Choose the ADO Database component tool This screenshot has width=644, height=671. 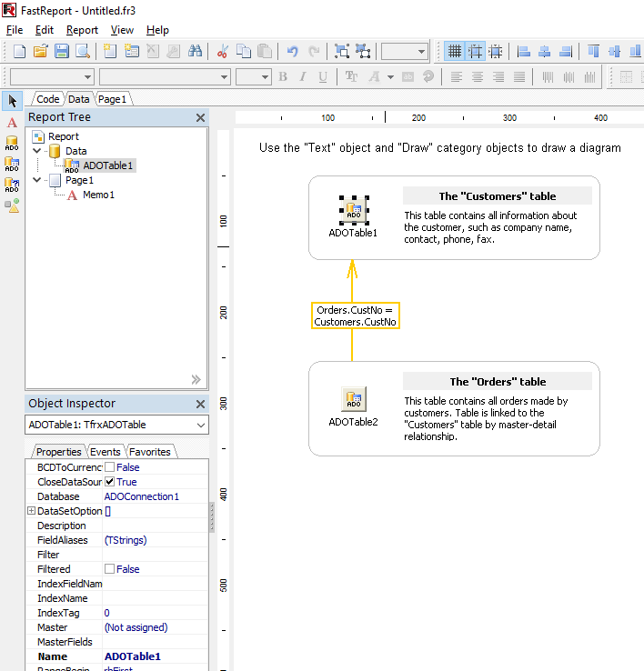(12, 144)
